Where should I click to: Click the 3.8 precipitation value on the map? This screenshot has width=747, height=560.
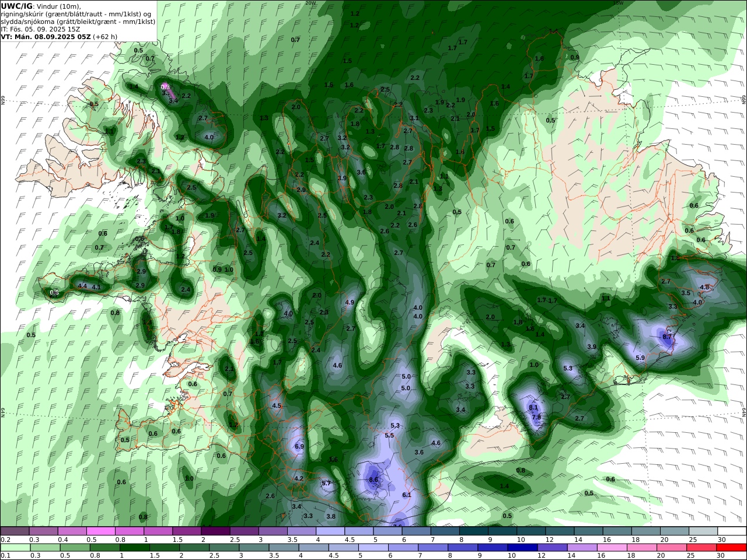[331, 516]
